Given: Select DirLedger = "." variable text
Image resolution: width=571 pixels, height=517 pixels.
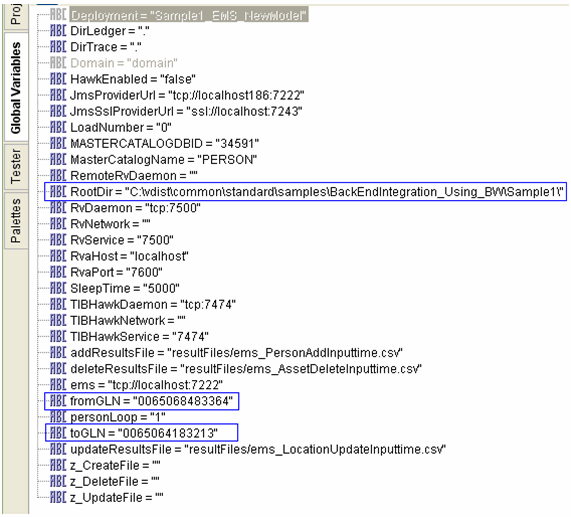Looking at the screenshot, I should [110, 31].
